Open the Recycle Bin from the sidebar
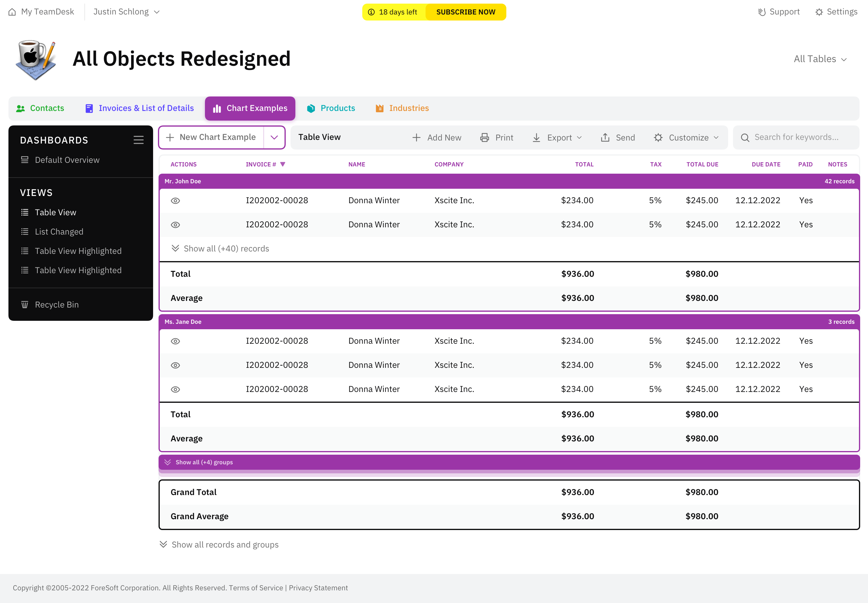868x603 pixels. click(x=57, y=305)
